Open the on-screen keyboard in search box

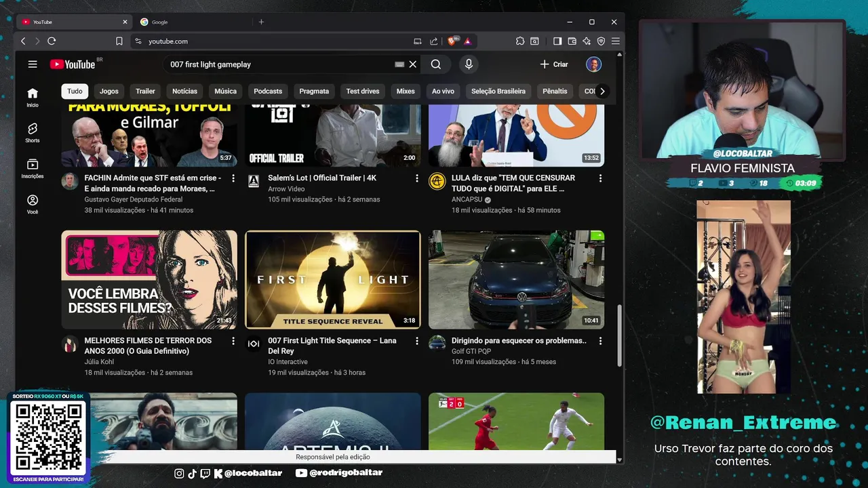[399, 64]
